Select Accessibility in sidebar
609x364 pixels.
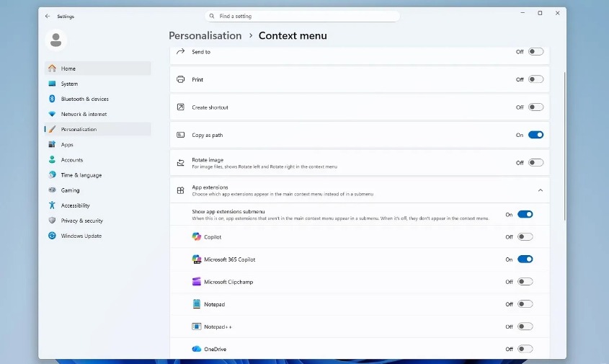click(x=98, y=205)
